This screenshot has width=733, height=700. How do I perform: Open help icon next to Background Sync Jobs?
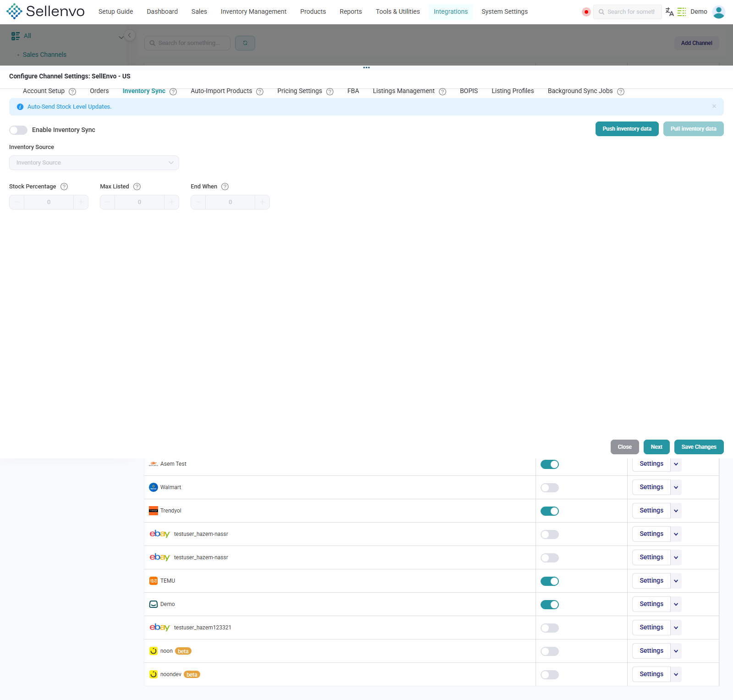click(x=621, y=92)
